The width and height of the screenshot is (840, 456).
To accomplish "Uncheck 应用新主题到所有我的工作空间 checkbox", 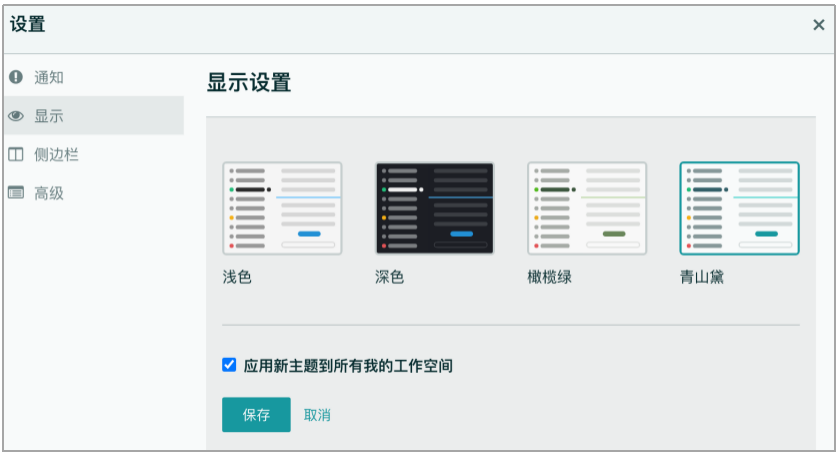I will pos(229,365).
